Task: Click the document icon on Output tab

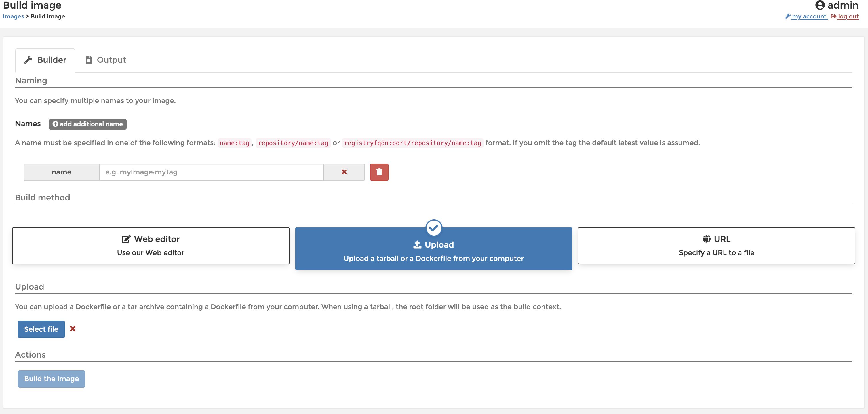Action: point(89,60)
